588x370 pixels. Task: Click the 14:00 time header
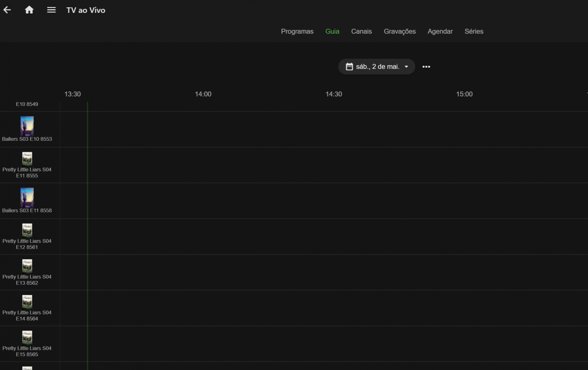pyautogui.click(x=203, y=94)
